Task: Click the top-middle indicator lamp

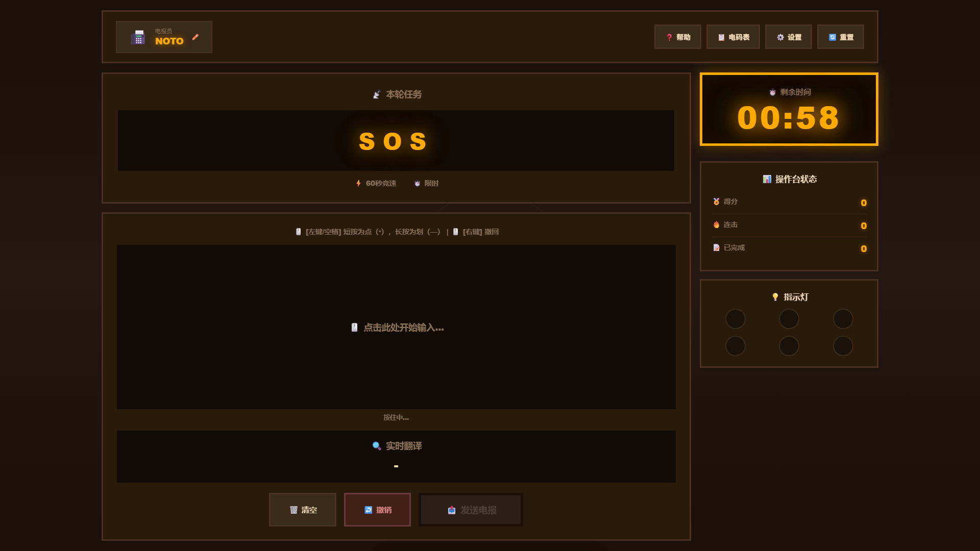Action: (789, 319)
